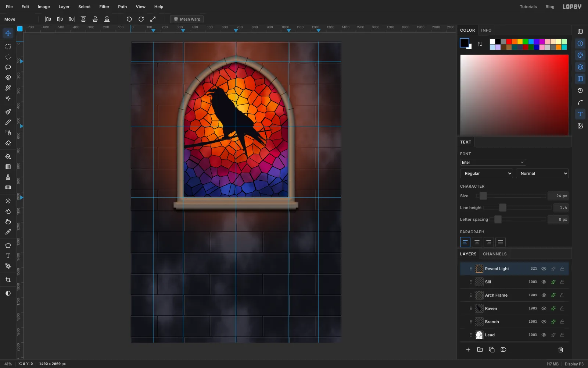Click the Mesh Warp button

(187, 19)
